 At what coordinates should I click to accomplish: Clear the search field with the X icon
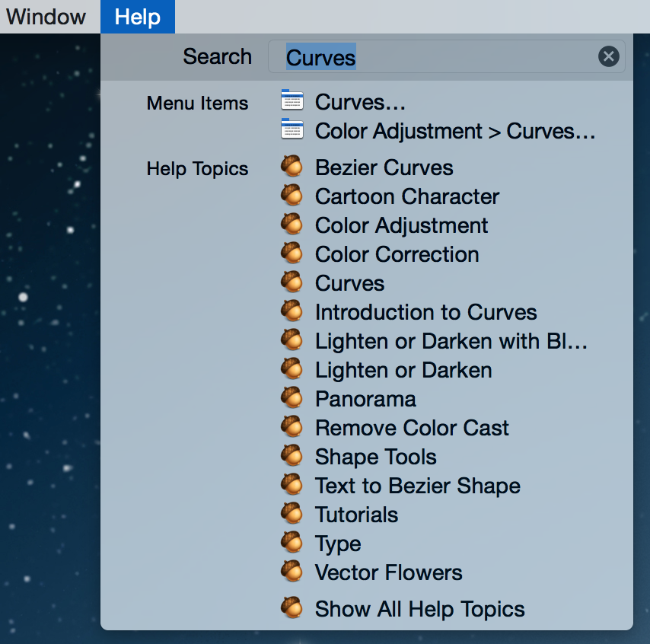pos(608,56)
